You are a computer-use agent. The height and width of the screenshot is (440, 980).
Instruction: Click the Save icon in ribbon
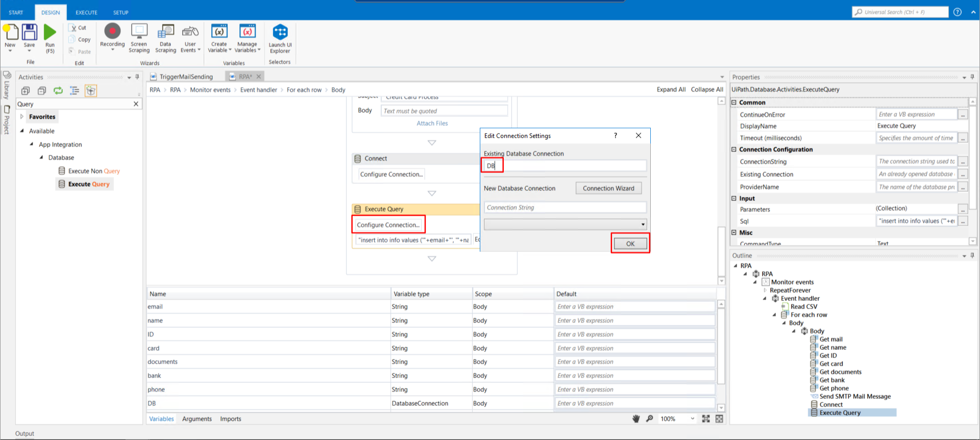click(x=30, y=33)
